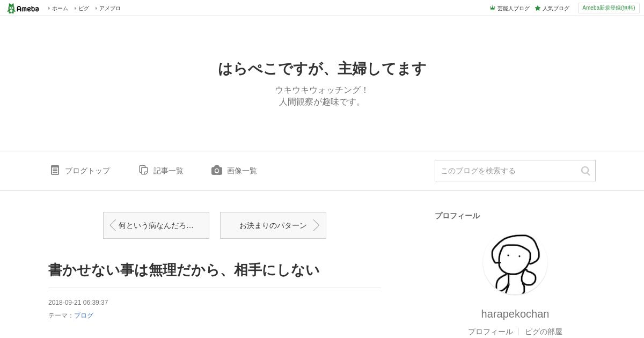Go to next post お決まりのパターン

[273, 225]
